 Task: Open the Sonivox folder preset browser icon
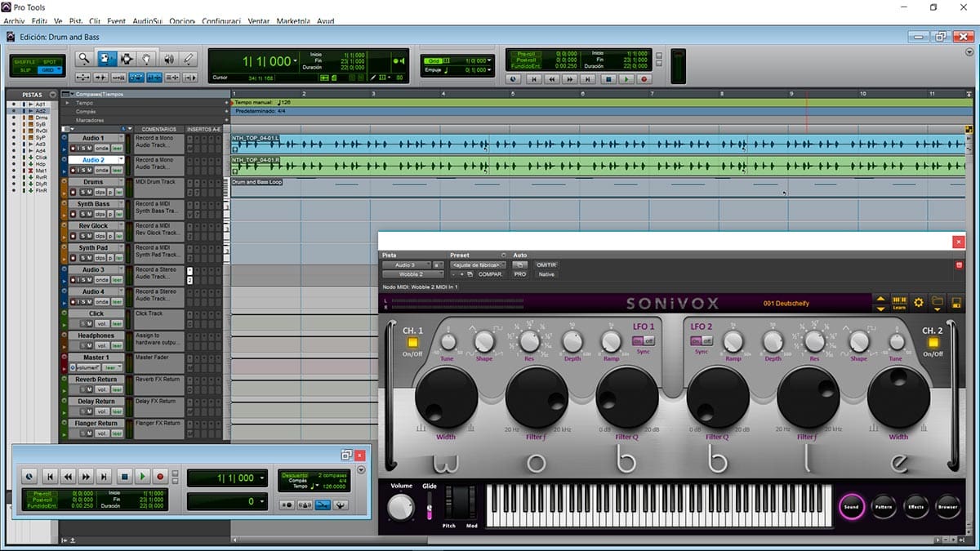pos(937,303)
